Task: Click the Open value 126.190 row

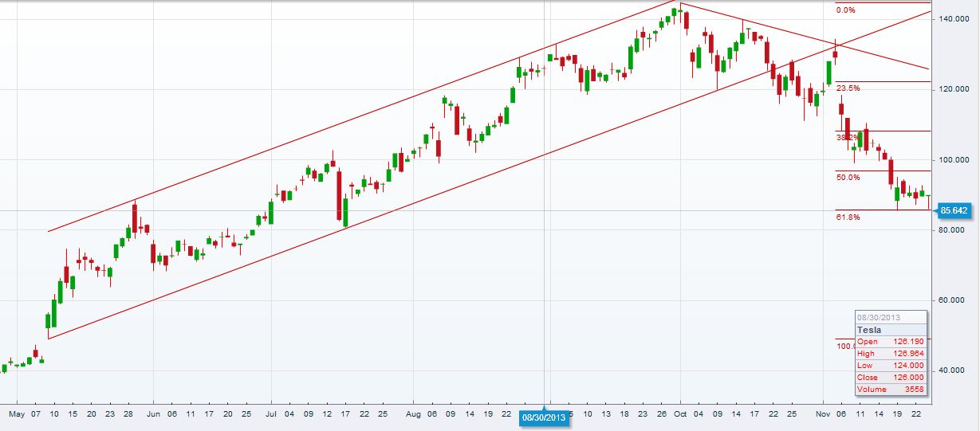Action: (891, 342)
